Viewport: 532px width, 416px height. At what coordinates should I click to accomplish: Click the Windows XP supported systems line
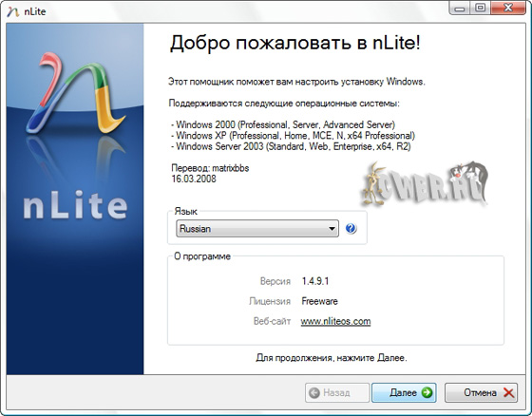(293, 136)
